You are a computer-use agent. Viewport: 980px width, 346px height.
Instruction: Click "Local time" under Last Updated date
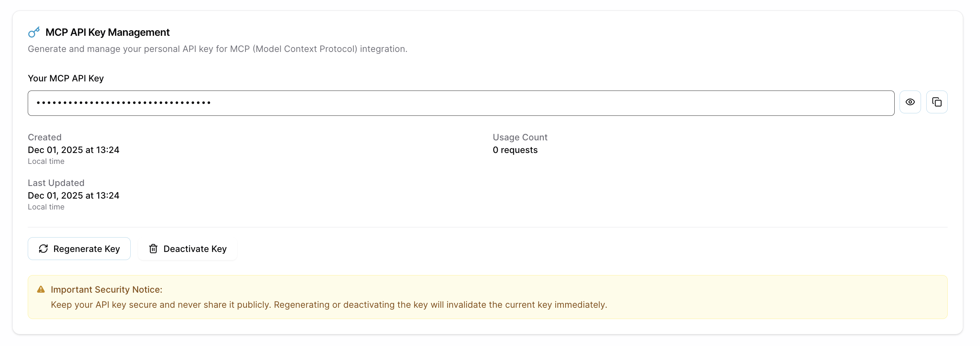pos(46,207)
